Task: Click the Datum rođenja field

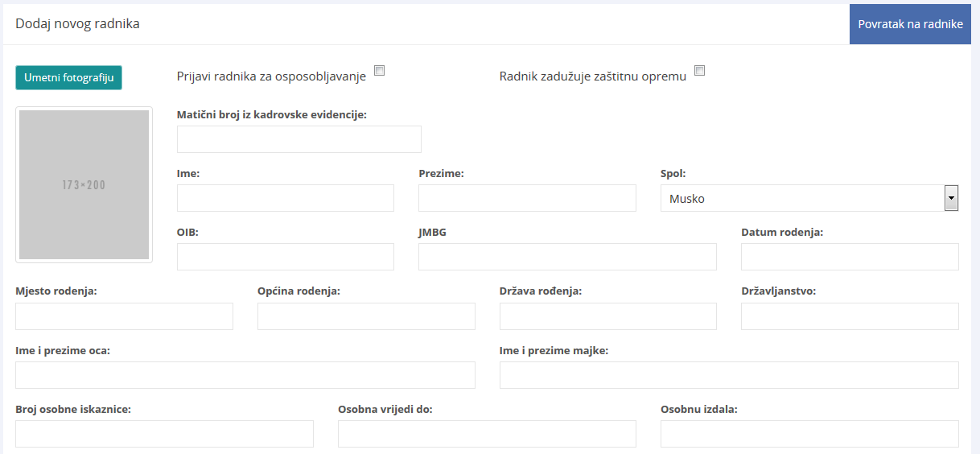Action: [850, 257]
